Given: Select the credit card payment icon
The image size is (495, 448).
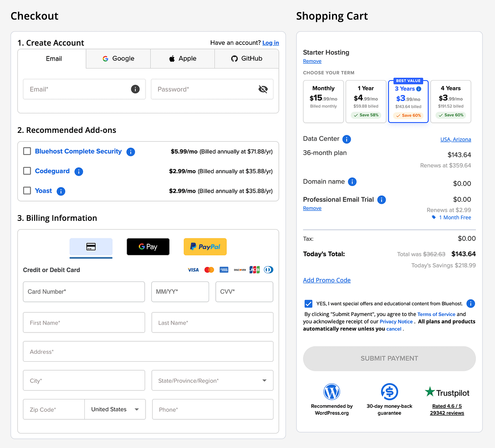Looking at the screenshot, I should click(91, 247).
